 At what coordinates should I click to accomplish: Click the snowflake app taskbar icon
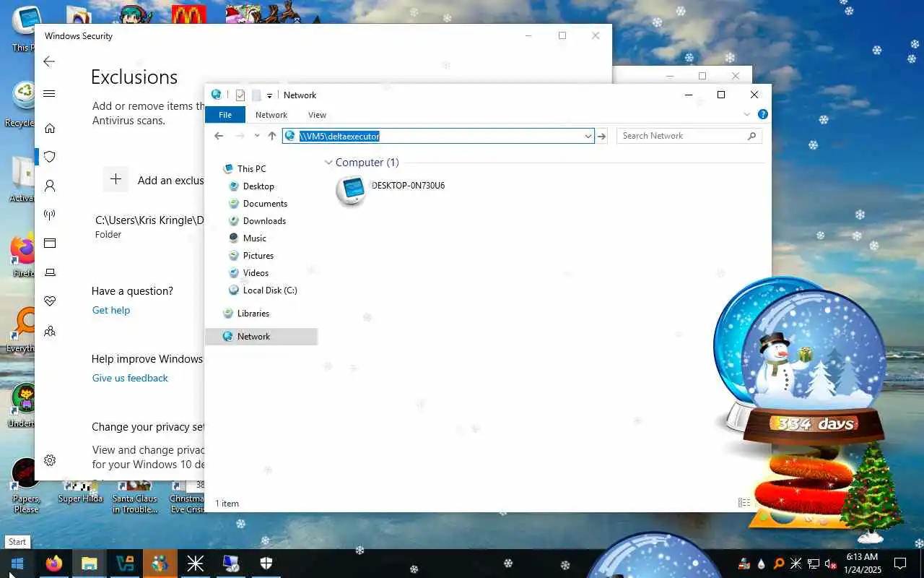point(196,564)
